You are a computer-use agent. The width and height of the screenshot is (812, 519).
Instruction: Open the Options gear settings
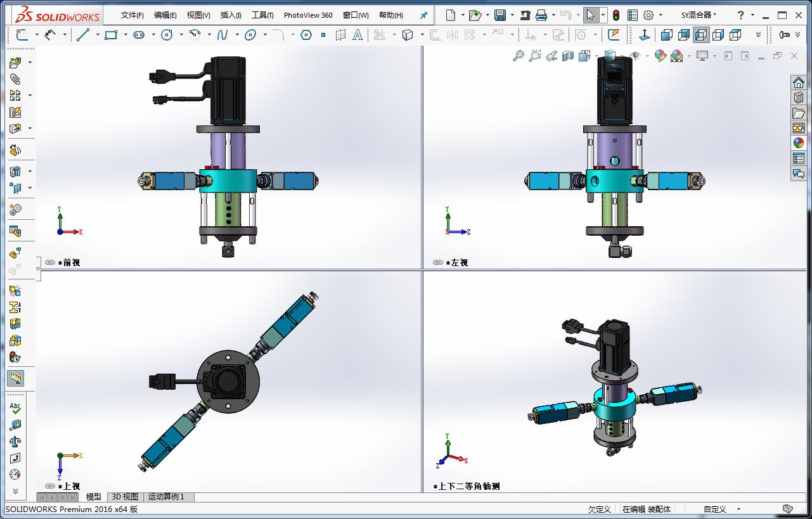648,15
